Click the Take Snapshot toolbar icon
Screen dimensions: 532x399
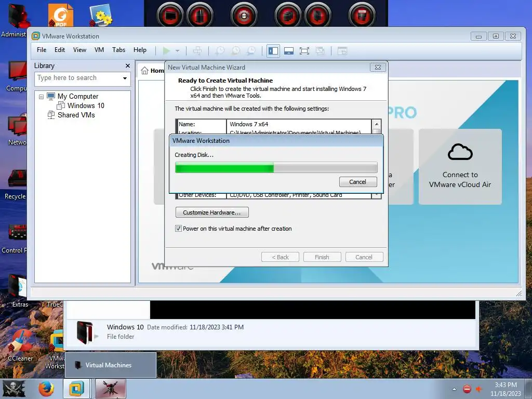[x=220, y=51]
